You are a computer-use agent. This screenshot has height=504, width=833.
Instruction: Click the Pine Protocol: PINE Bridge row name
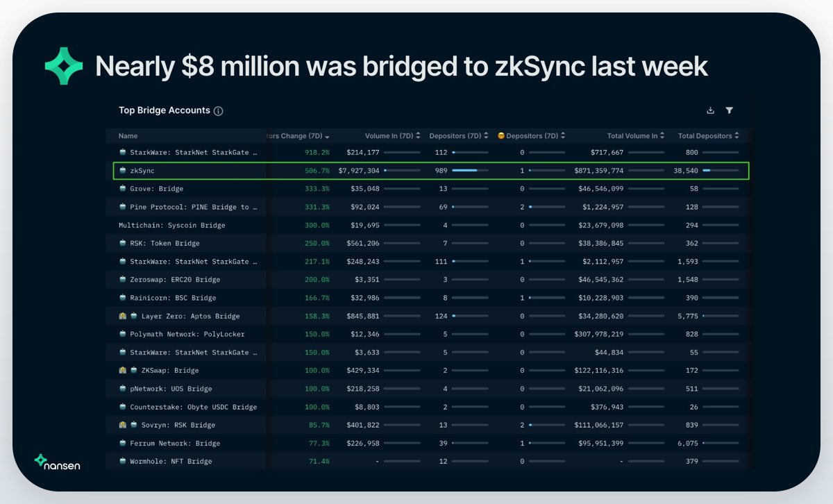(x=194, y=206)
